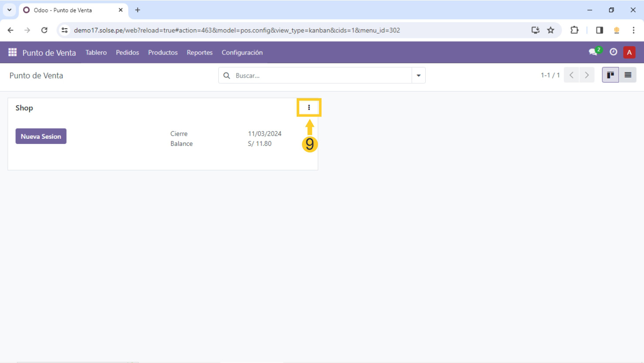
Task: Open the Pedidos menu
Action: click(x=127, y=52)
